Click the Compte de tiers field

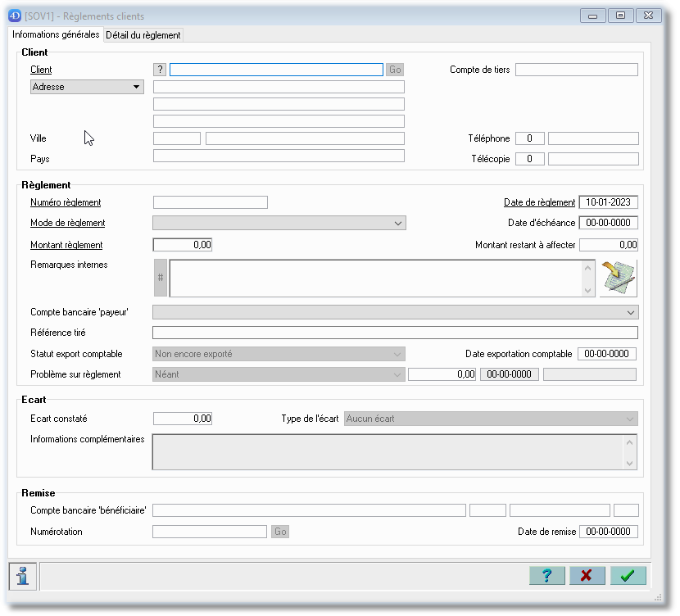[x=577, y=70]
